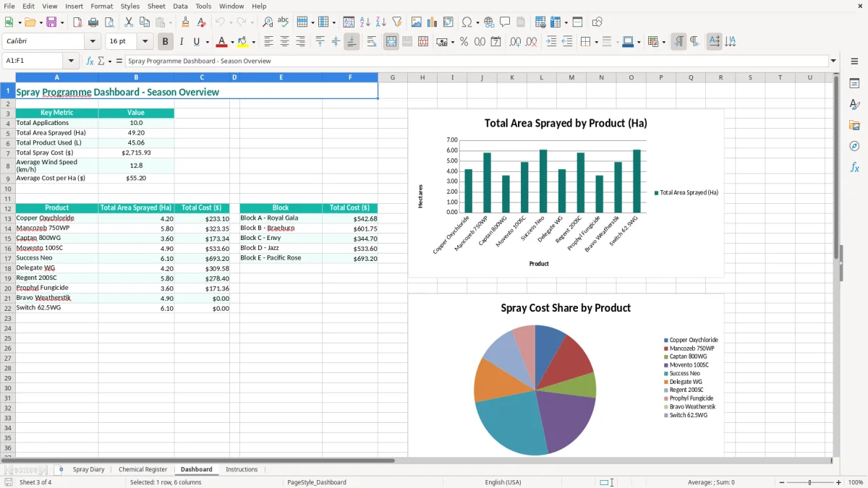868x488 pixels.
Task: Insert Chart toolbar icon
Action: tap(433, 22)
